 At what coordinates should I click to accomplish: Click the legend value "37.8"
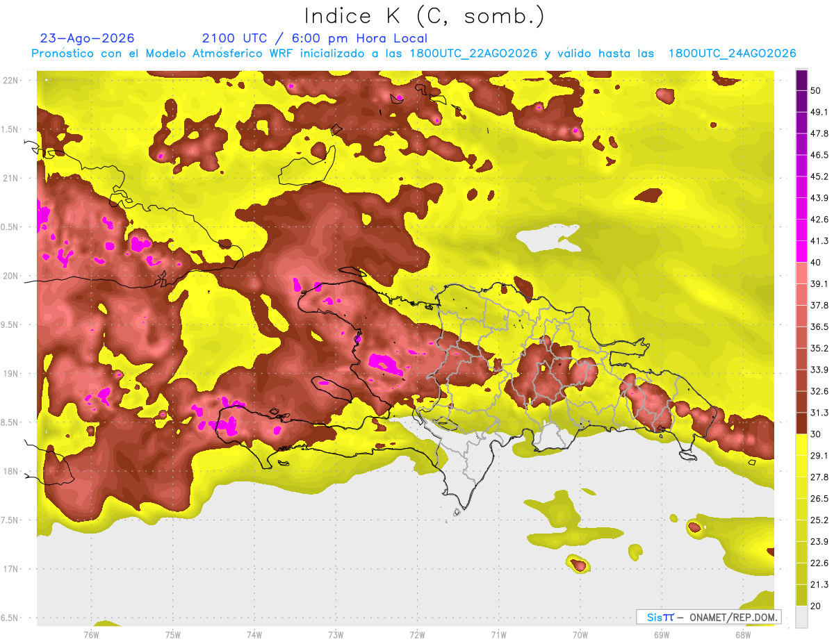click(819, 305)
